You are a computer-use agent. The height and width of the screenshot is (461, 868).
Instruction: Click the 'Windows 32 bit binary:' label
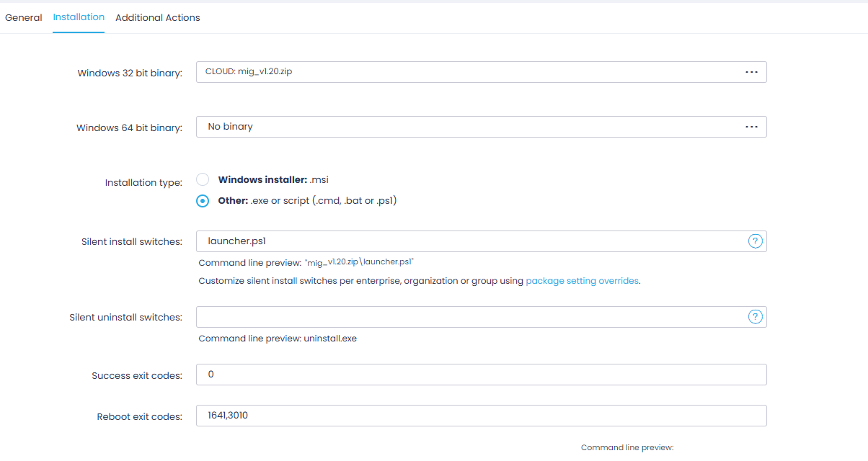click(x=130, y=73)
